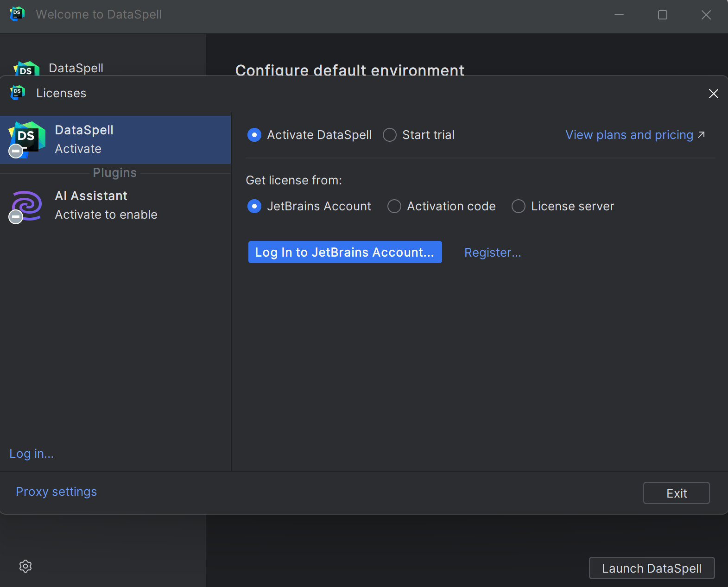Click Log In to JetBrains Account button

[x=345, y=252]
